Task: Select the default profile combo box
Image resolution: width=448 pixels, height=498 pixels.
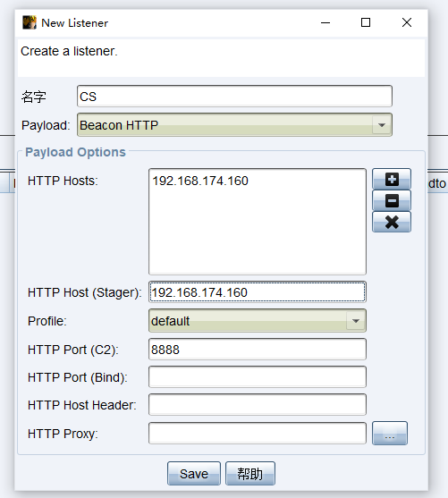Action: coord(258,321)
